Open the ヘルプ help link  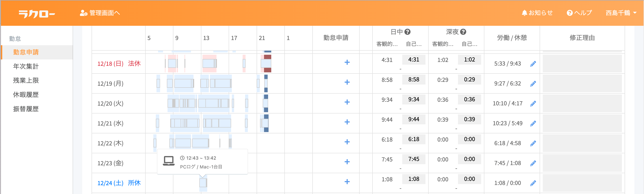(x=579, y=13)
